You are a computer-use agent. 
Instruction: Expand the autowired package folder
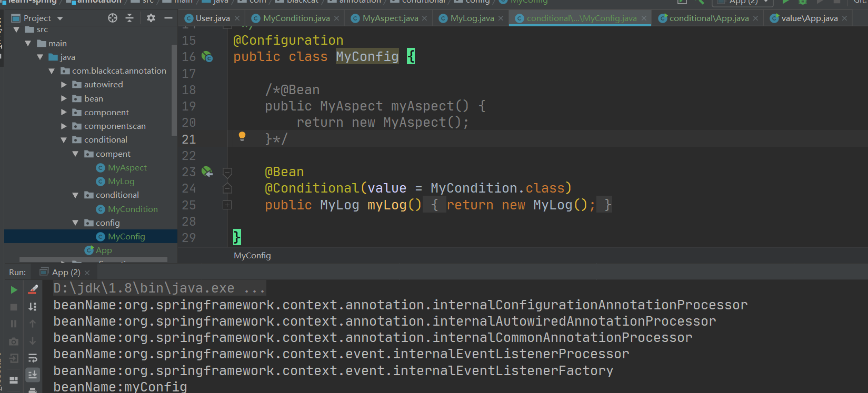click(64, 85)
